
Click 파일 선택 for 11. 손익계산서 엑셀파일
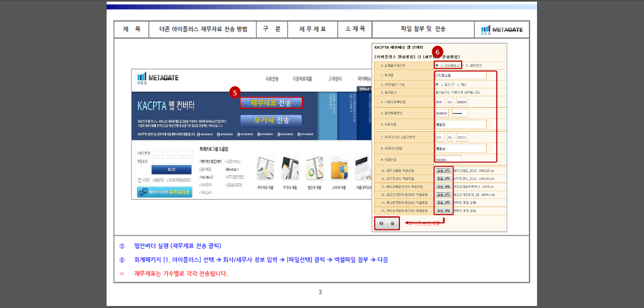(x=443, y=178)
